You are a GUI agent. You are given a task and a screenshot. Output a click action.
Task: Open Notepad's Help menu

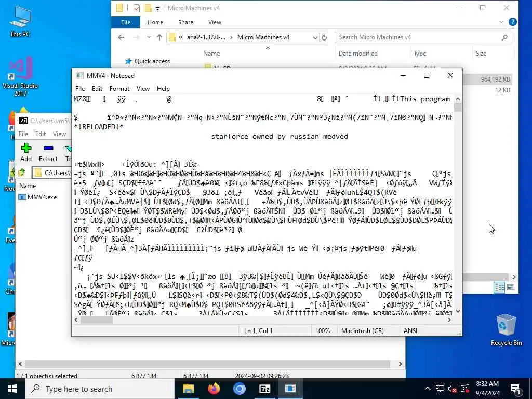[x=163, y=89]
